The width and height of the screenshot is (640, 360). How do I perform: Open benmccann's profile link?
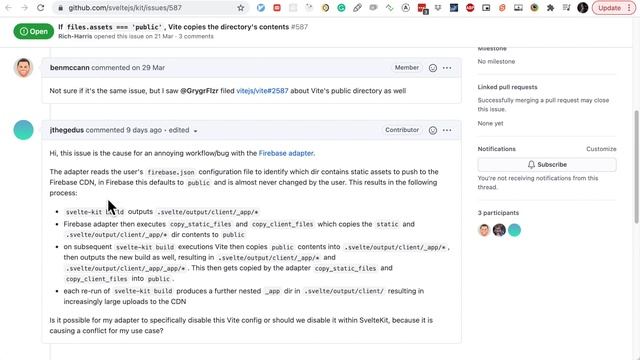pos(69,68)
